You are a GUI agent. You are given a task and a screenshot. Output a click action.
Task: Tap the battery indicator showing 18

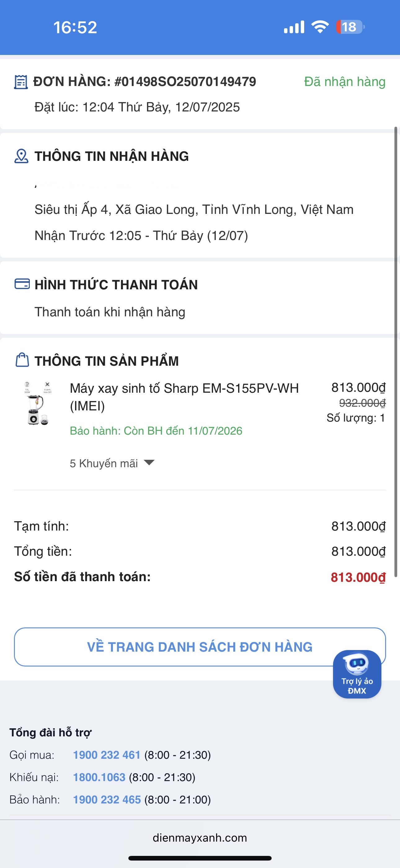pos(350,27)
